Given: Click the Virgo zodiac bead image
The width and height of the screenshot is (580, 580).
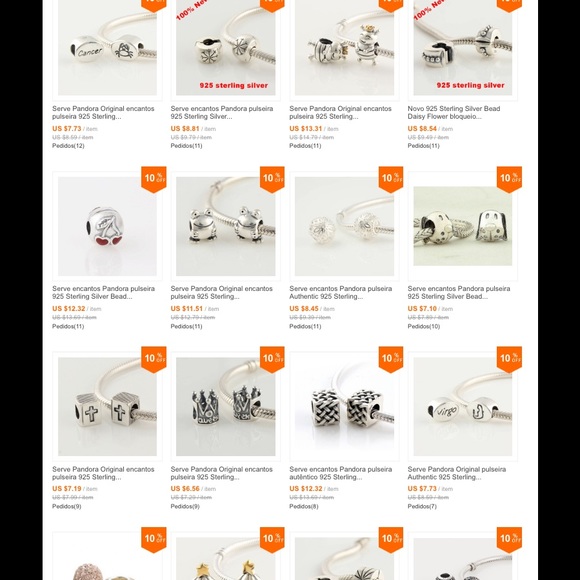Looking at the screenshot, I should [x=463, y=406].
